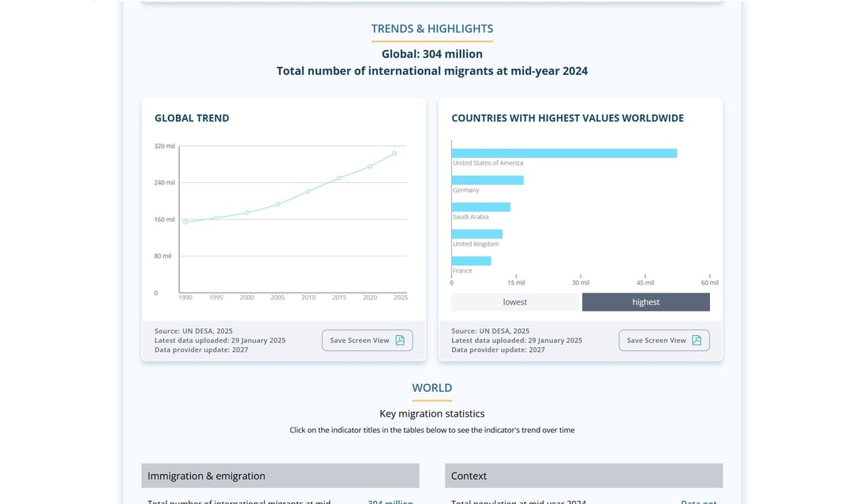Click the 2010 data point on trend line

308,191
